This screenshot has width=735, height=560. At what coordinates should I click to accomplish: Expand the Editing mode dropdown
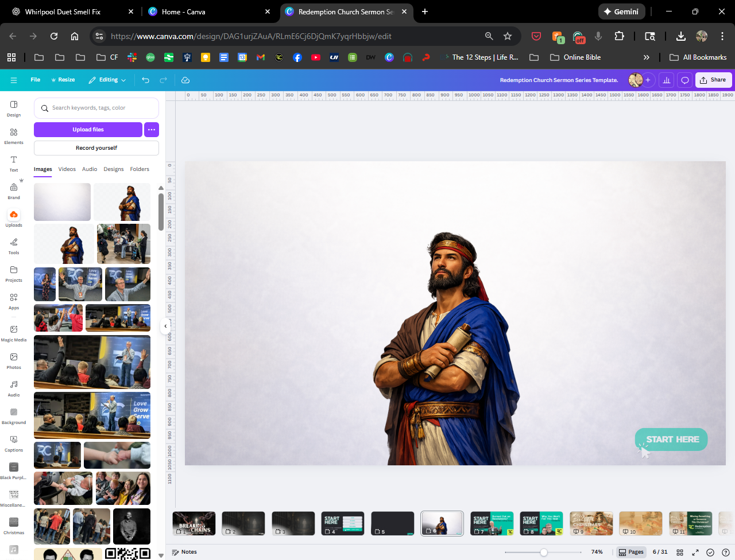coord(107,80)
